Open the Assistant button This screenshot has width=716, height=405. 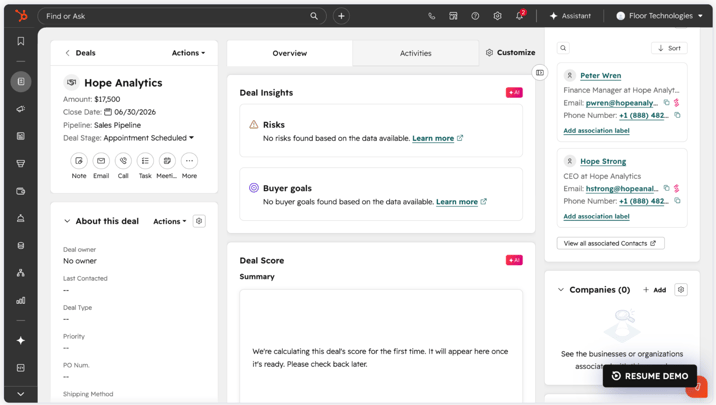(570, 16)
